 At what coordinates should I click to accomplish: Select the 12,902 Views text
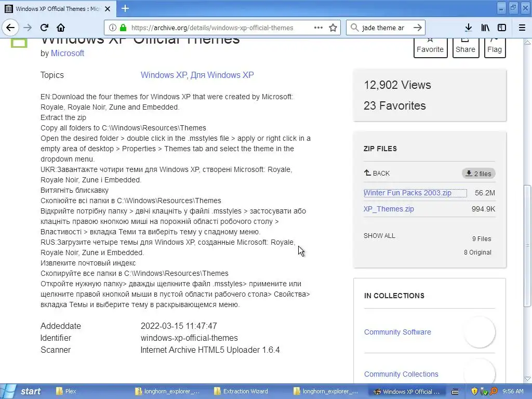[x=397, y=85]
